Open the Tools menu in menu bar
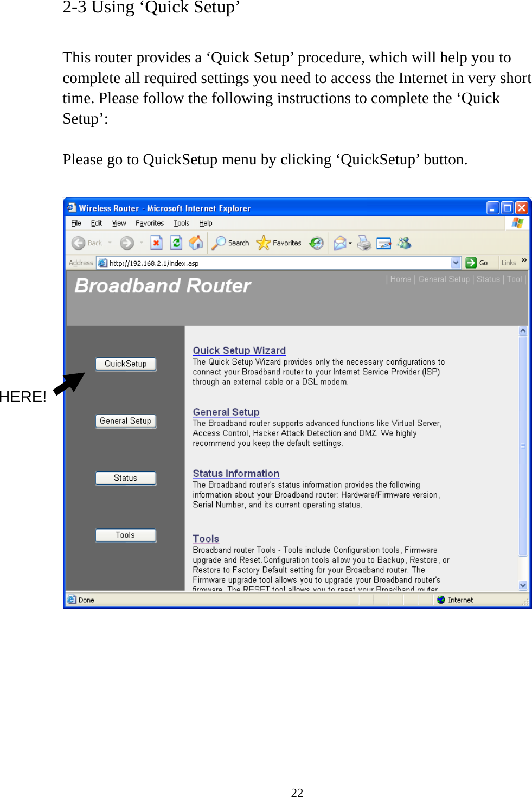 click(181, 223)
